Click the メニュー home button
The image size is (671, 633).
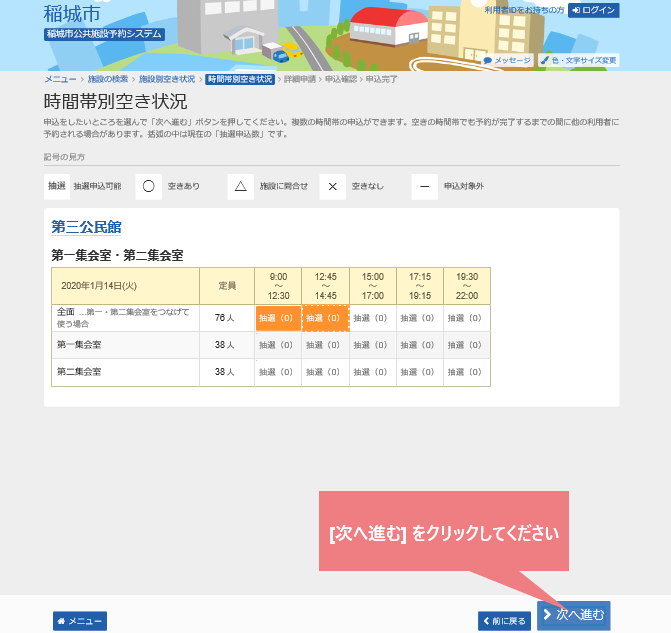(80, 621)
